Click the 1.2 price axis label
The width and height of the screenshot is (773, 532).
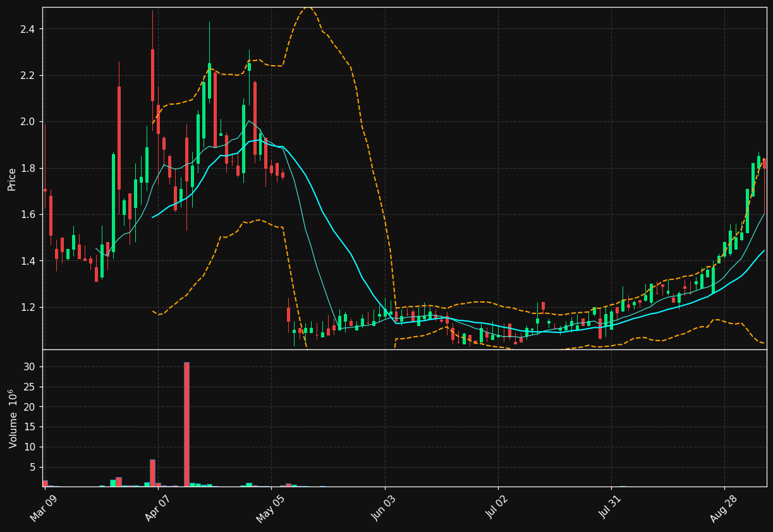tap(28, 308)
